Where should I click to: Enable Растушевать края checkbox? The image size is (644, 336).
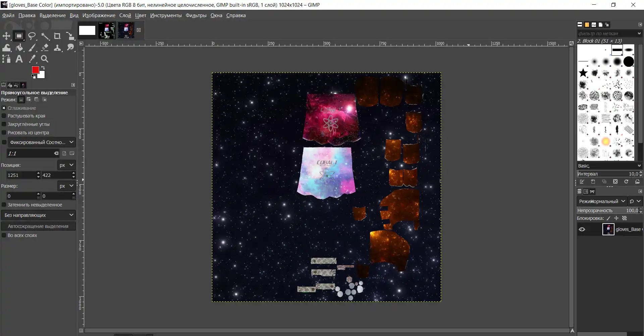coord(4,116)
